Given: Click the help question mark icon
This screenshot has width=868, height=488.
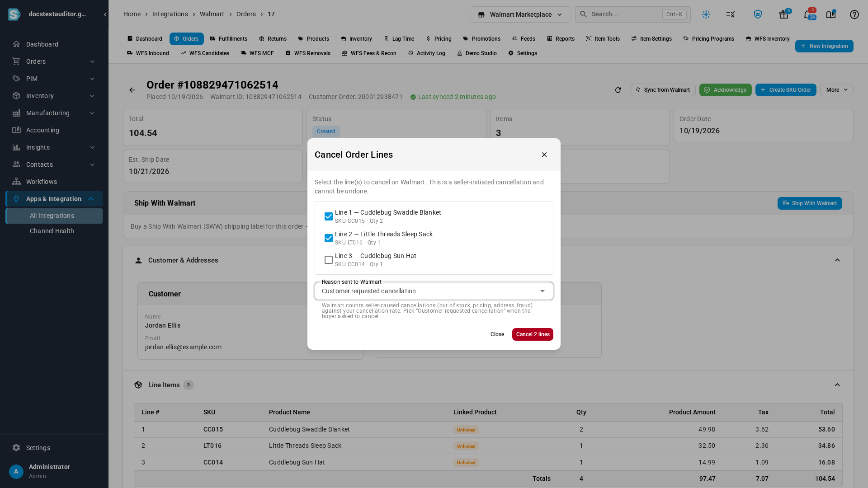Looking at the screenshot, I should pyautogui.click(x=854, y=14).
